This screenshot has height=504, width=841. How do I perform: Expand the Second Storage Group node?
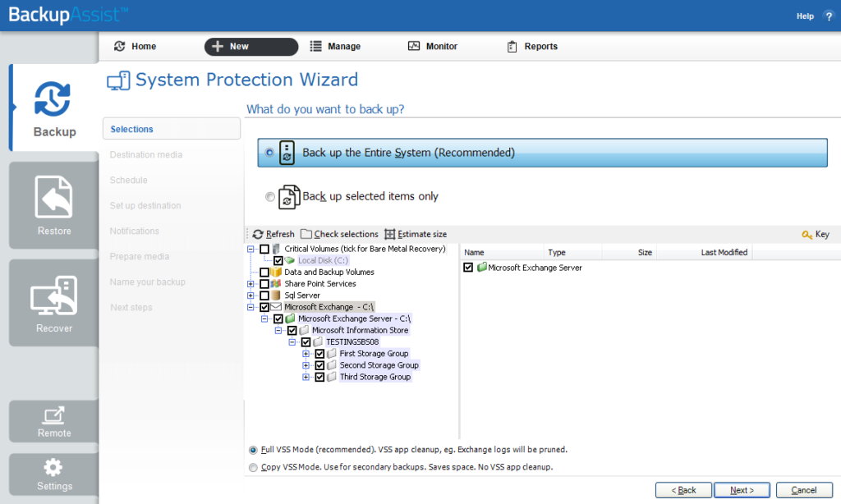[x=306, y=365]
